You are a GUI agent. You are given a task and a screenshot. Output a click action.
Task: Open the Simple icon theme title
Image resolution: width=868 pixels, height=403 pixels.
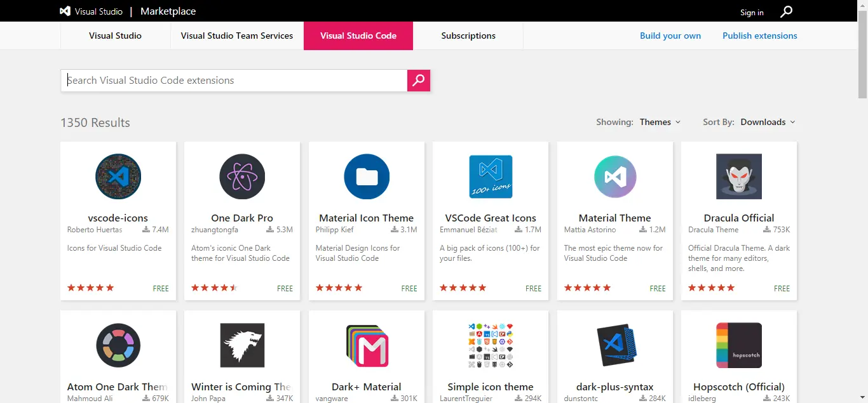491,386
